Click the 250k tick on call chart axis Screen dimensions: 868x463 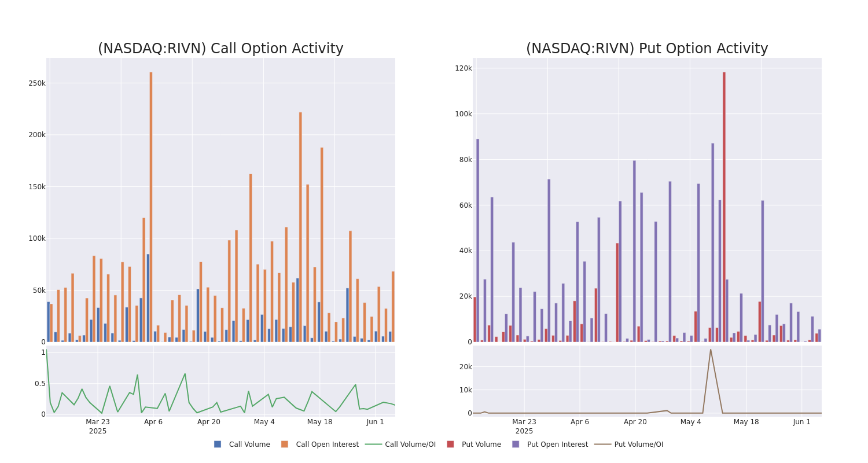click(x=37, y=83)
